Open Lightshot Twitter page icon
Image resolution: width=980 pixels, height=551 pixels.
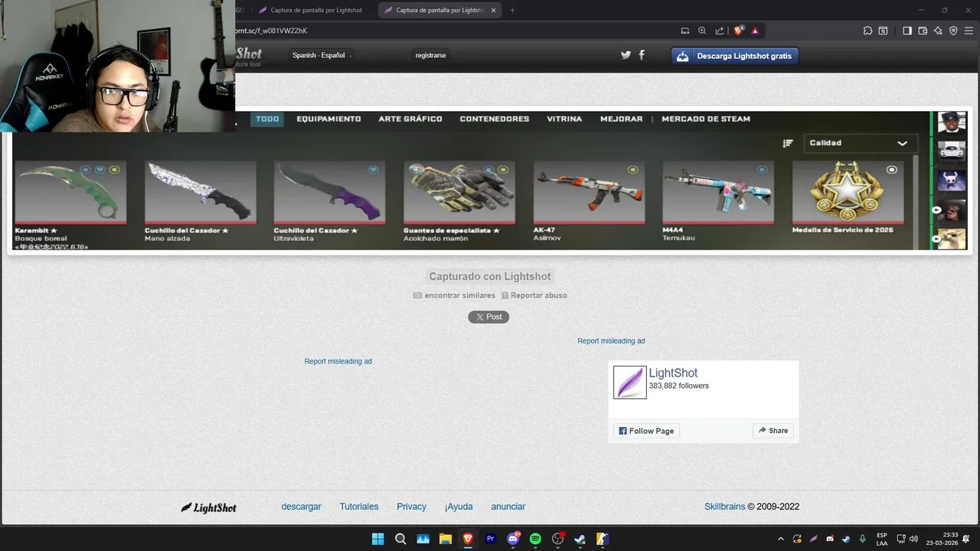pyautogui.click(x=626, y=55)
